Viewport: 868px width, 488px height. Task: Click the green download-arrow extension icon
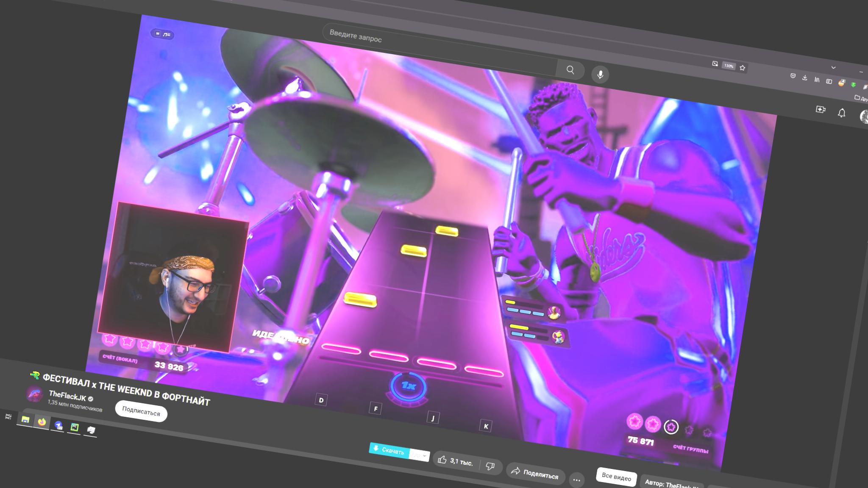pos(853,85)
